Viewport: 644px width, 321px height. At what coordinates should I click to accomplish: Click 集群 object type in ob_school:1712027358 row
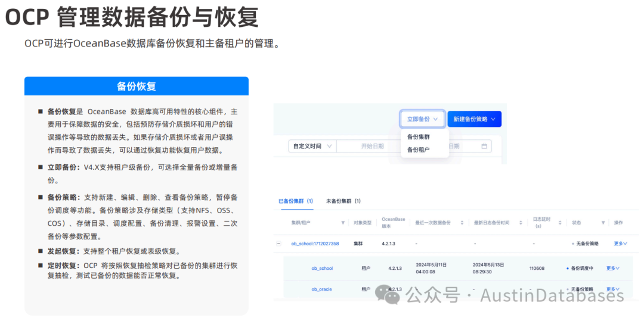point(358,244)
